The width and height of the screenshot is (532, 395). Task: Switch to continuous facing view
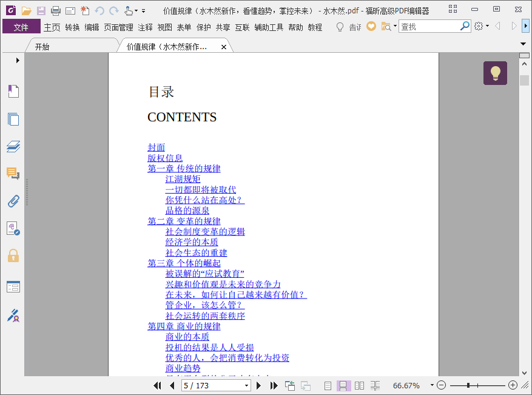pyautogui.click(x=375, y=385)
